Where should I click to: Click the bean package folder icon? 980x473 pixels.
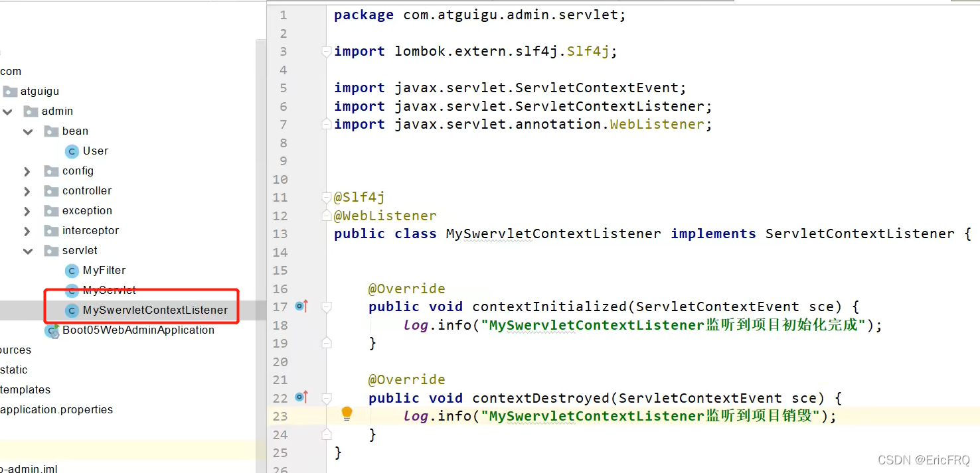51,131
